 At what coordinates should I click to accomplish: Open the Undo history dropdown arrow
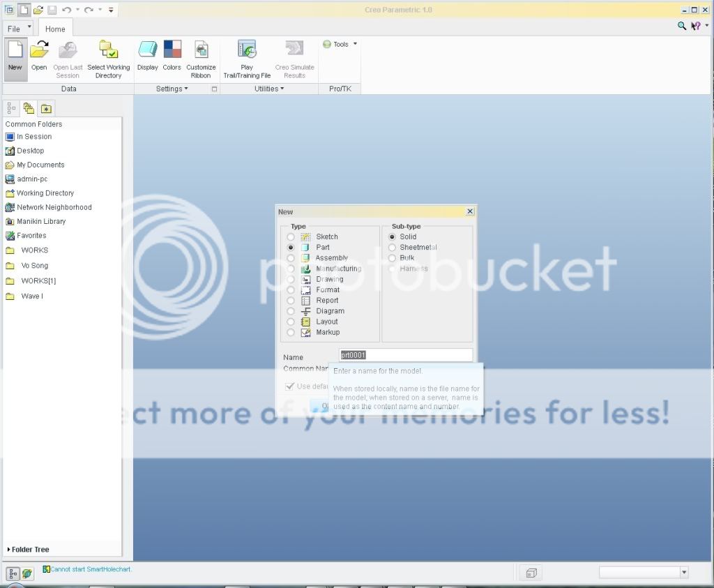pyautogui.click(x=78, y=10)
